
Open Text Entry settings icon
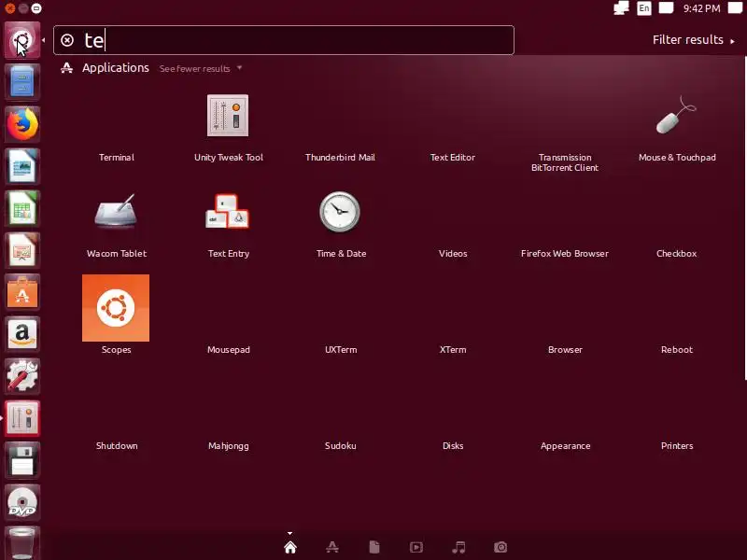(x=228, y=211)
